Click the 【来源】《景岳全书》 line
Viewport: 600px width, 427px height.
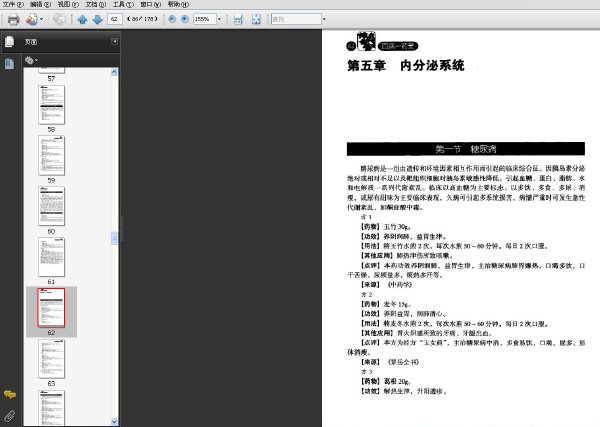[390, 362]
